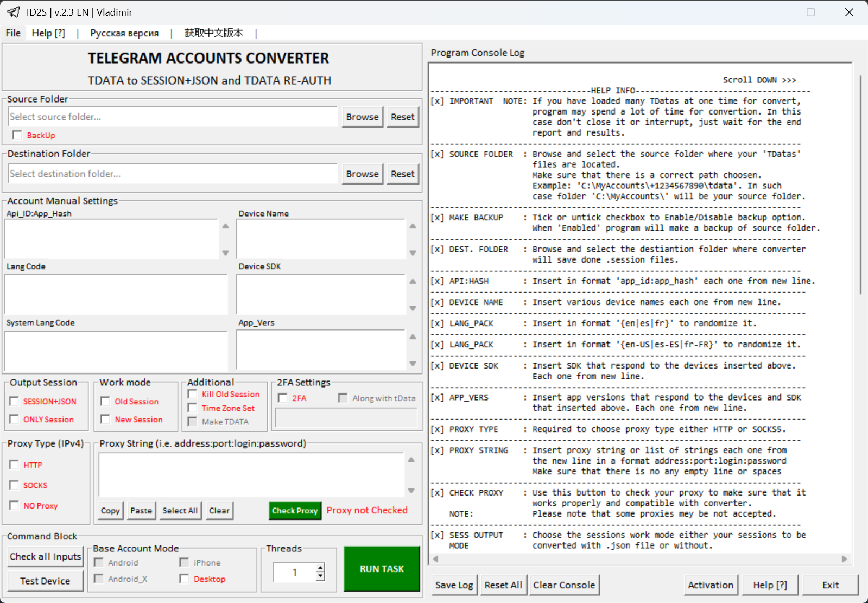Reset the source folder path
This screenshot has width=868, height=603.
pos(402,117)
